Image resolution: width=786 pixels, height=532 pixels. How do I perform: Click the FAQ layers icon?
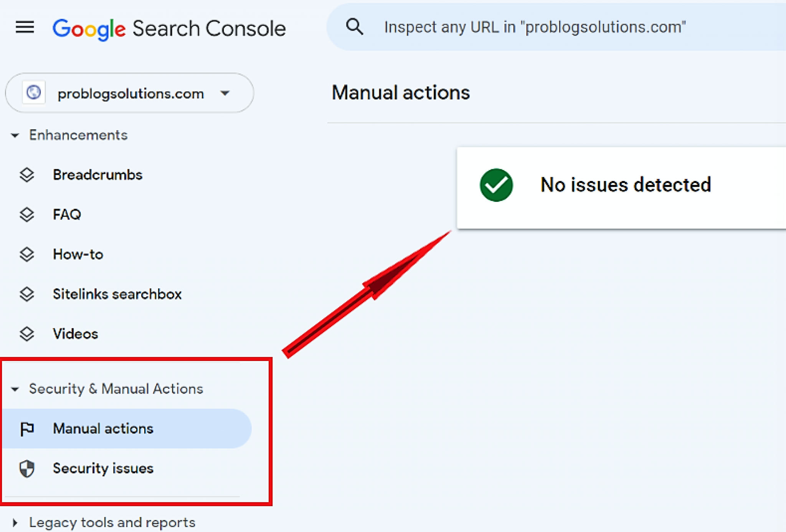(x=27, y=214)
